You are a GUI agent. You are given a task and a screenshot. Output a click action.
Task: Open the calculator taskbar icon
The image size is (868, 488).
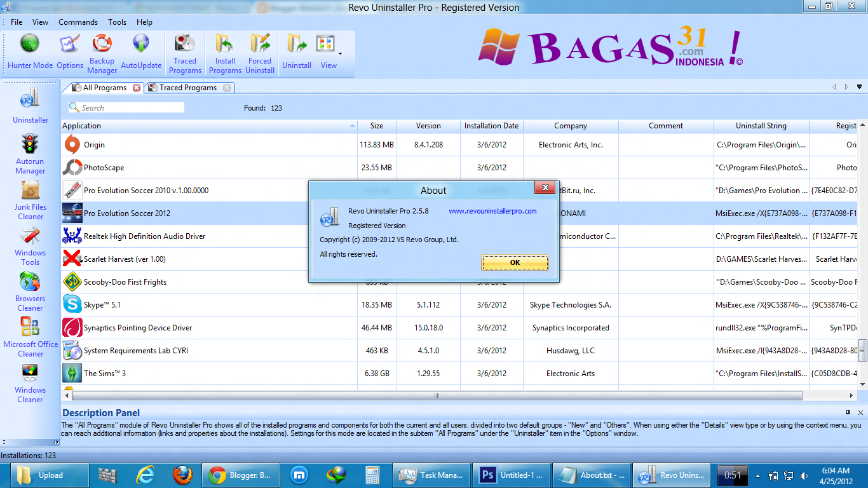pyautogui.click(x=372, y=475)
